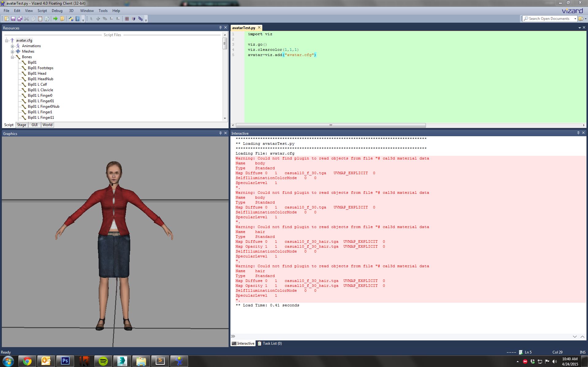Expand the Animations tree node
Image resolution: width=588 pixels, height=367 pixels.
(x=13, y=46)
